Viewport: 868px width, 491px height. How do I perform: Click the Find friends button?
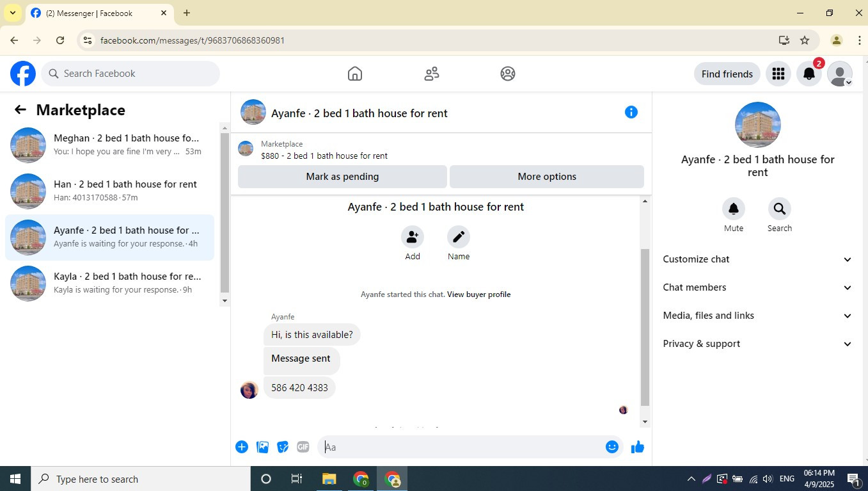coord(727,74)
